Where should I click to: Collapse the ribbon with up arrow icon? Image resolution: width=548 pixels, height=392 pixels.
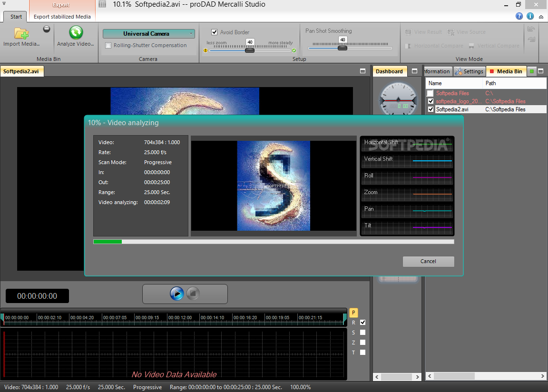tap(541, 17)
